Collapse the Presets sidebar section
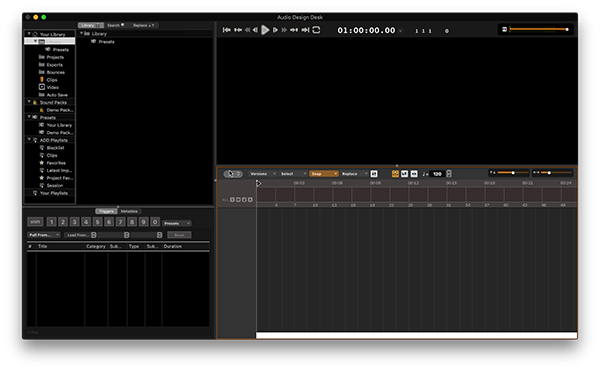Image resolution: width=600 pixels, height=371 pixels. click(x=29, y=117)
